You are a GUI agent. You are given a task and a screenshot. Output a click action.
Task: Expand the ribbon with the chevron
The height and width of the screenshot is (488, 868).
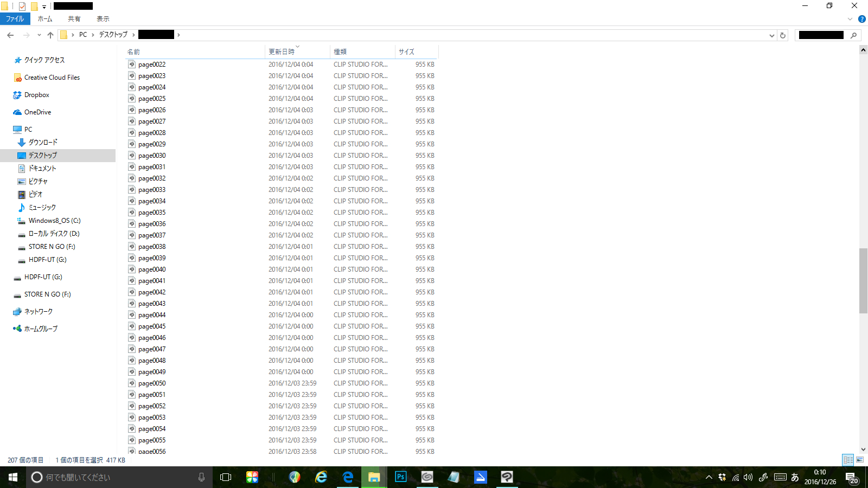850,19
